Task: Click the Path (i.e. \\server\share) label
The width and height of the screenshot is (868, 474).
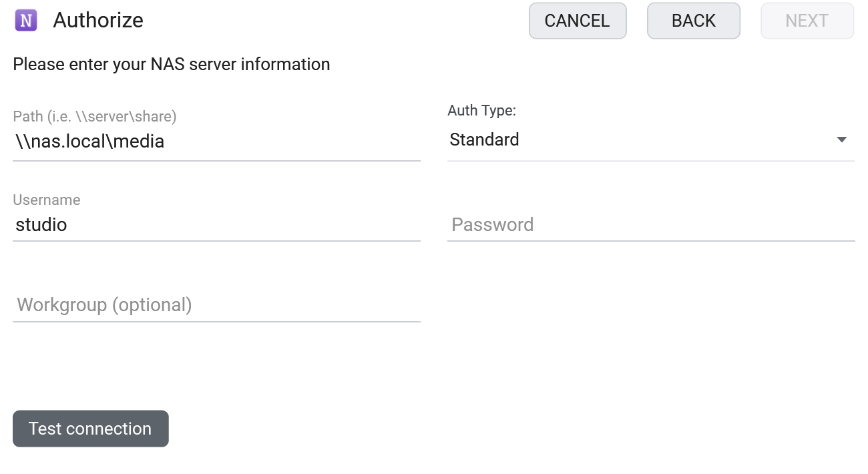Action: [x=95, y=117]
